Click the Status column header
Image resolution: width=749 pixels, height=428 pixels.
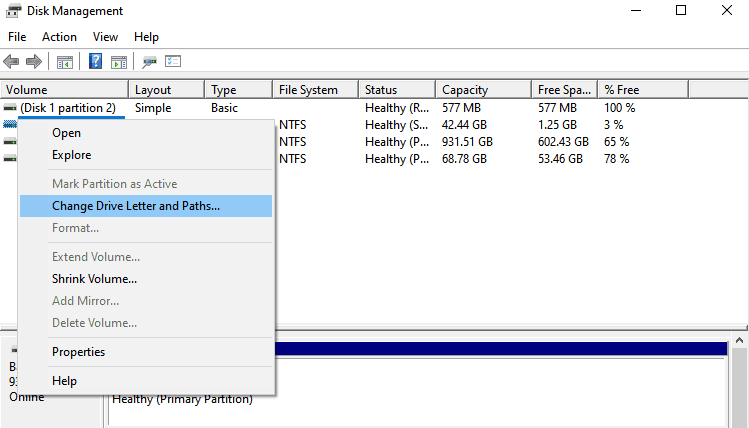(x=381, y=90)
